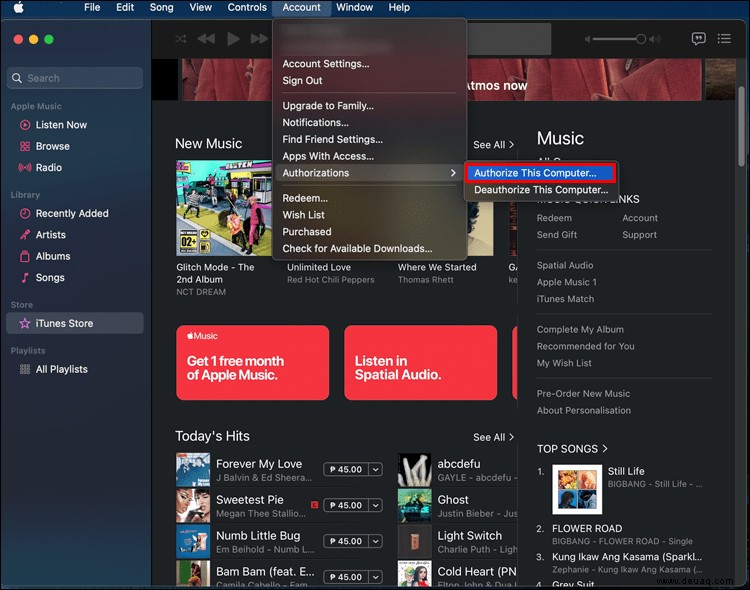Open the Help menu
This screenshot has width=750, height=590.
click(x=399, y=7)
